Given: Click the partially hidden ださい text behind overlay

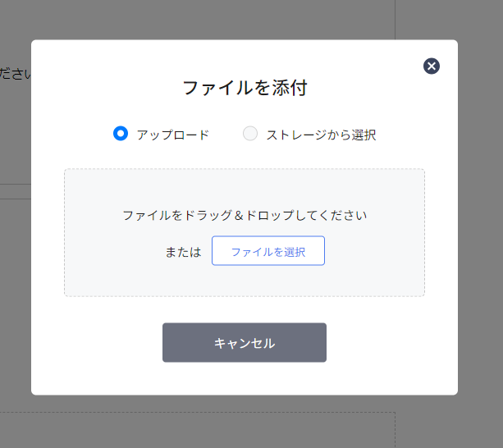Looking at the screenshot, I should (16, 74).
